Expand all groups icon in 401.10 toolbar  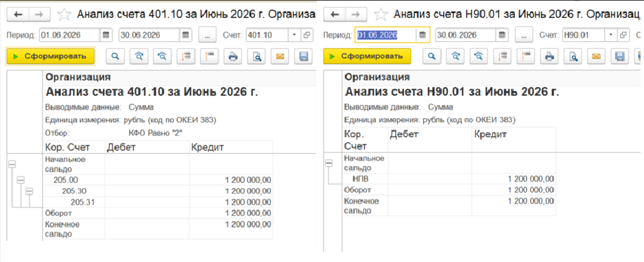(186, 57)
